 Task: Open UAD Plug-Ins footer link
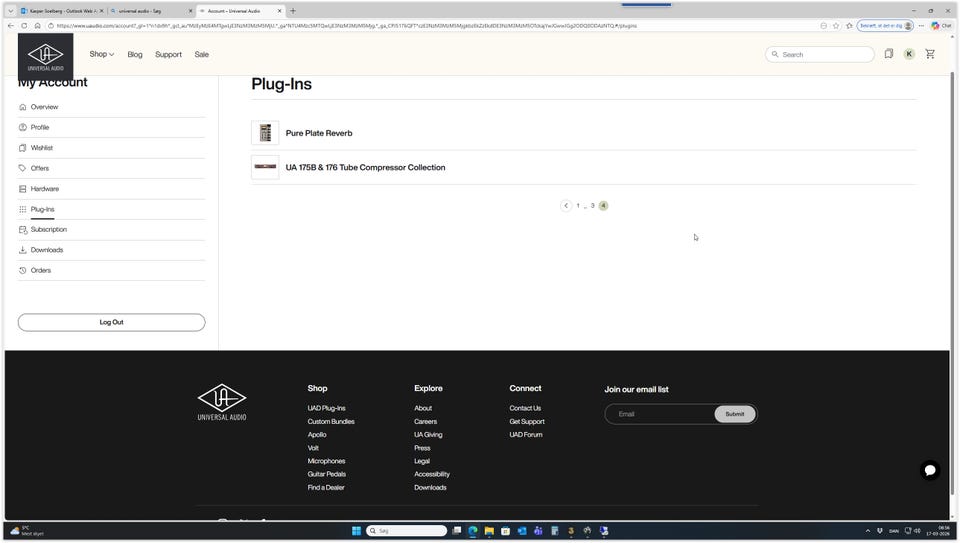326,408
